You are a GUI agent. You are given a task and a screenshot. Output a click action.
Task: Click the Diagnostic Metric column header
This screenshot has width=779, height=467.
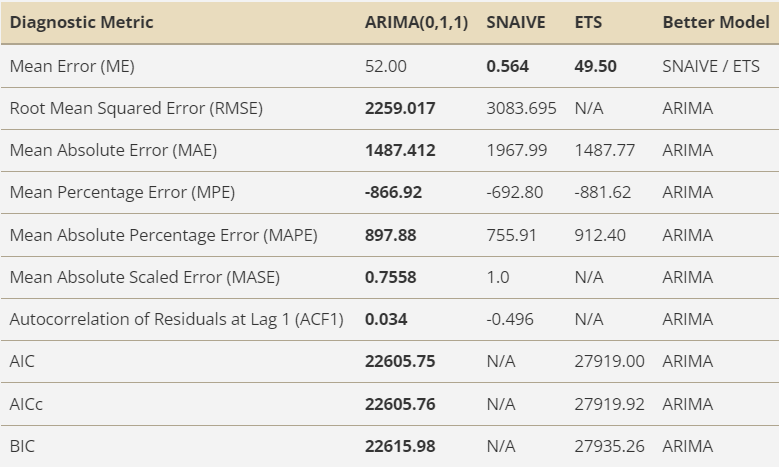click(81, 22)
